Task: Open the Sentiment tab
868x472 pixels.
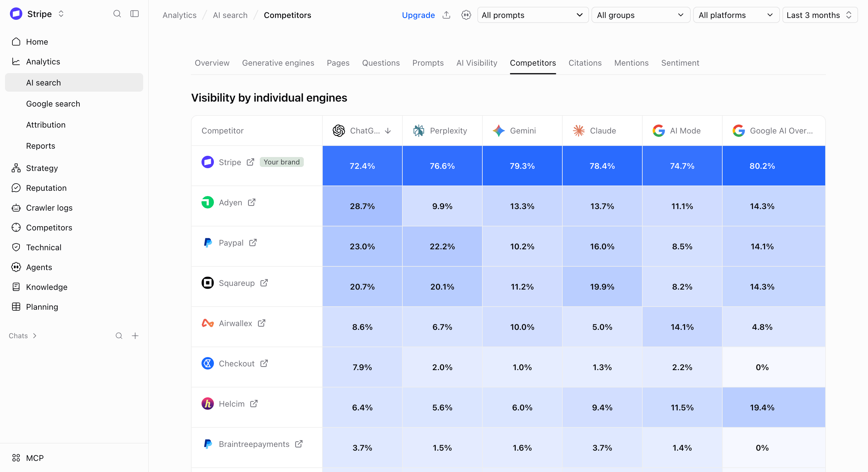Action: click(x=680, y=63)
